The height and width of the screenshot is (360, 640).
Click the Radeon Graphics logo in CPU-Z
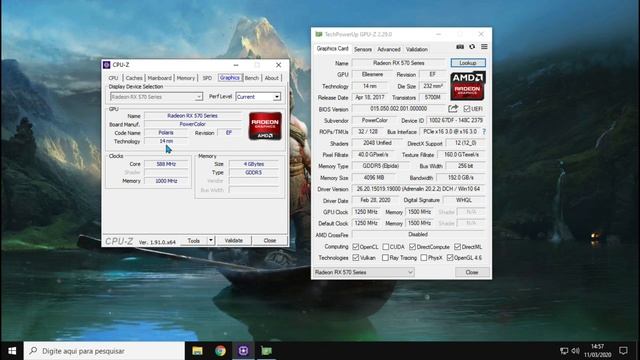(265, 126)
